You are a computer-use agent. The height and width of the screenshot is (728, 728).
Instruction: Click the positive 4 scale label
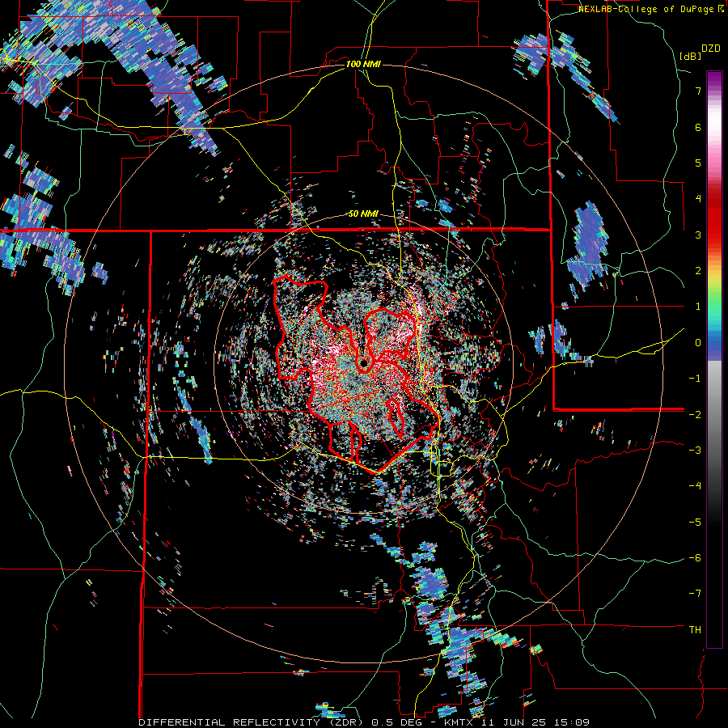point(698,199)
